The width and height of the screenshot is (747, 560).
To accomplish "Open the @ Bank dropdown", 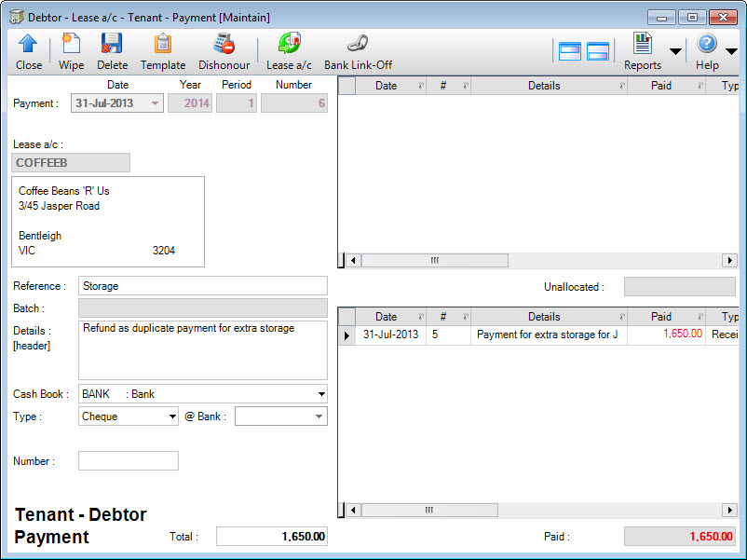I will [x=319, y=417].
